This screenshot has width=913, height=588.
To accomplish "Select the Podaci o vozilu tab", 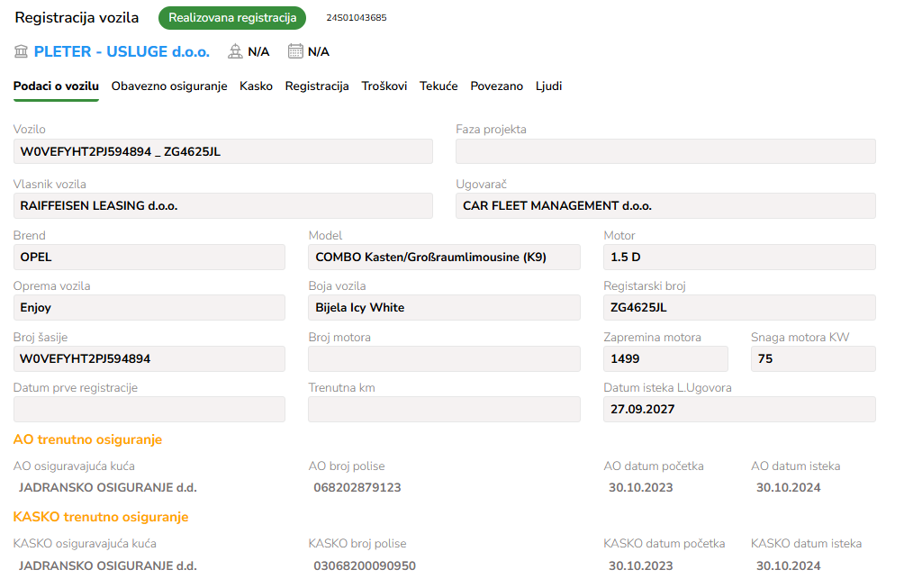I will 56,86.
